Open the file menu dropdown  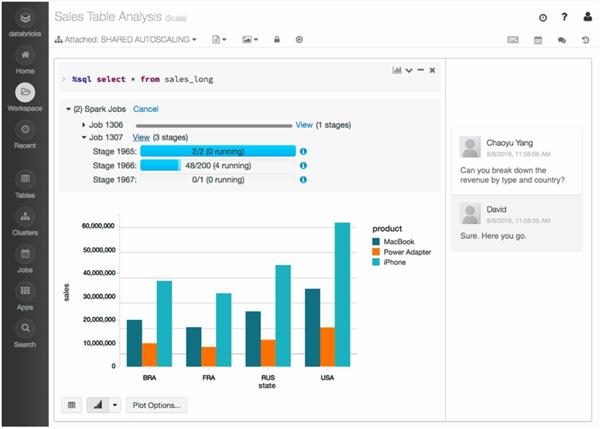(219, 39)
